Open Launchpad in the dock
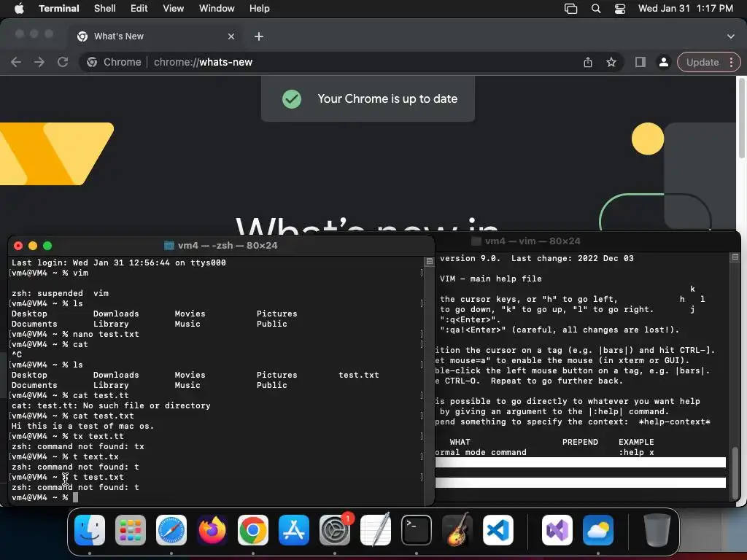 (x=131, y=530)
